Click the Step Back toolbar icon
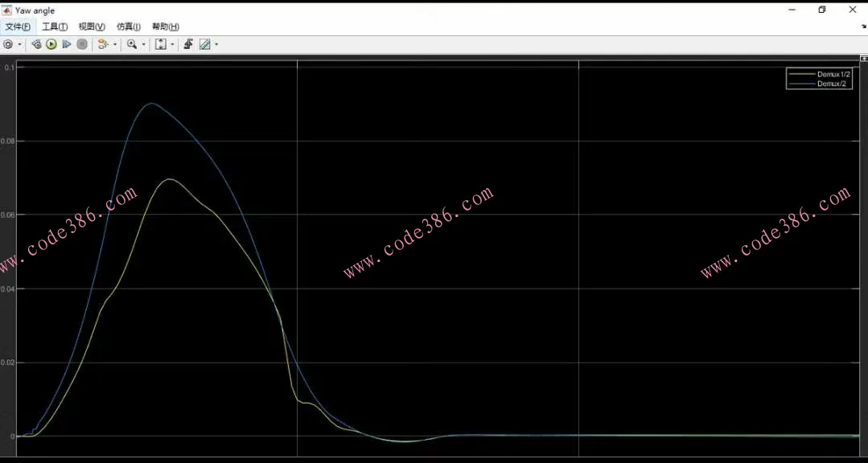 (x=36, y=44)
